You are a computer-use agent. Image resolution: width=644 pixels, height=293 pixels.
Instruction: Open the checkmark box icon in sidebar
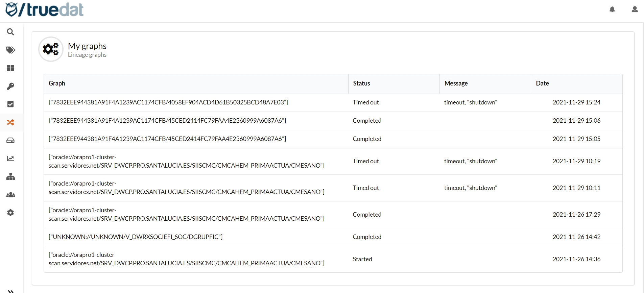click(10, 104)
